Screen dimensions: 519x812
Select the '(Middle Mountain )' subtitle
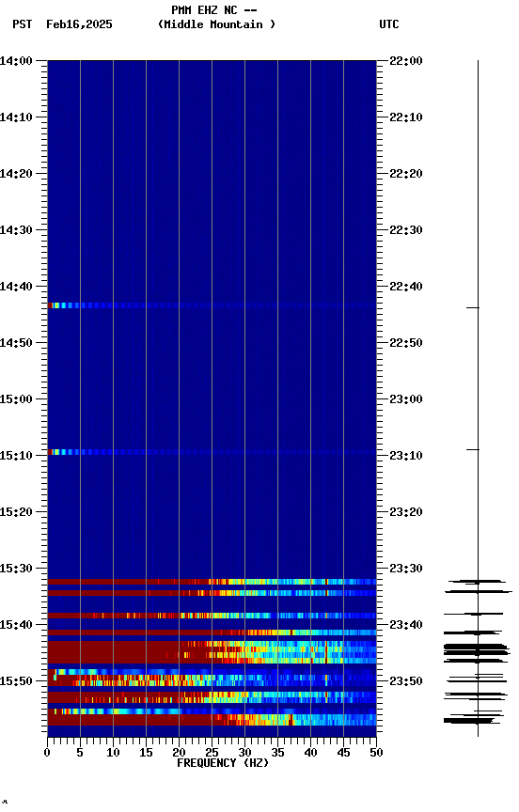216,24
